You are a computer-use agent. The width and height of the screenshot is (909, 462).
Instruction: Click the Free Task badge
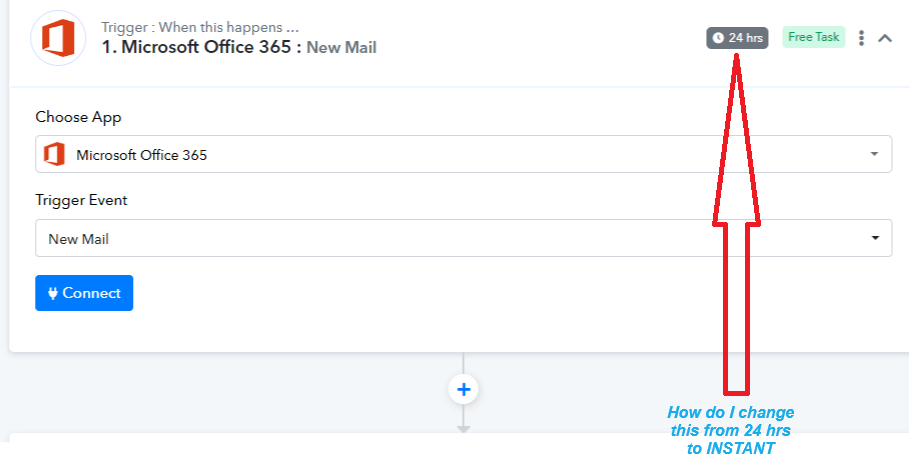point(813,37)
